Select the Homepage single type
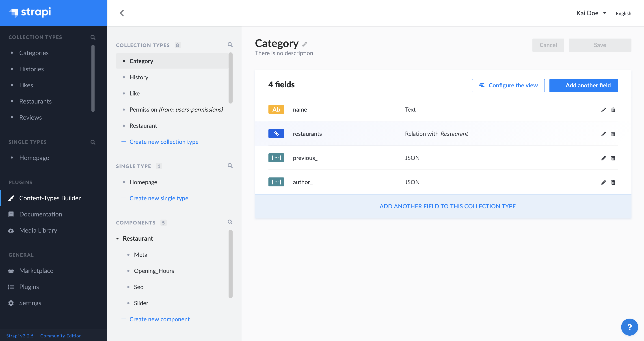644x341 pixels. pyautogui.click(x=144, y=182)
